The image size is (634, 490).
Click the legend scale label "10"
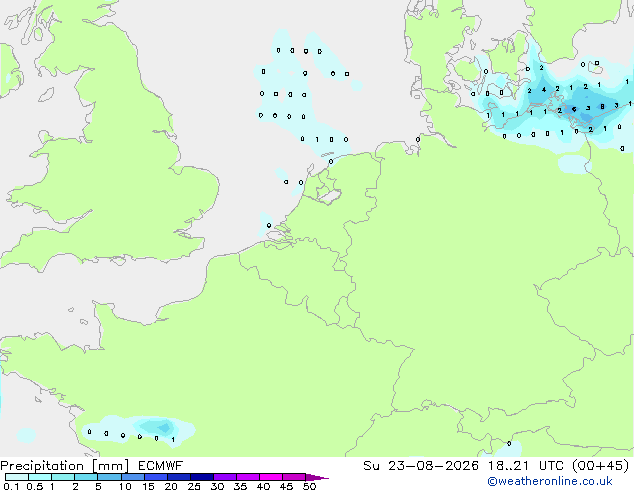click(125, 486)
